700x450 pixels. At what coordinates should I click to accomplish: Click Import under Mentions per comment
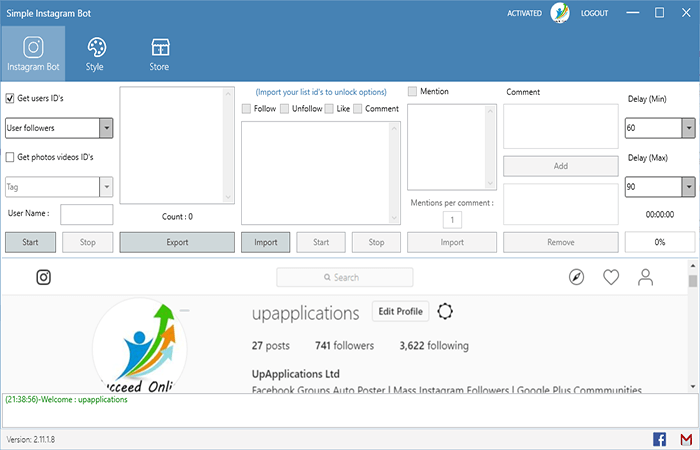[x=452, y=242]
